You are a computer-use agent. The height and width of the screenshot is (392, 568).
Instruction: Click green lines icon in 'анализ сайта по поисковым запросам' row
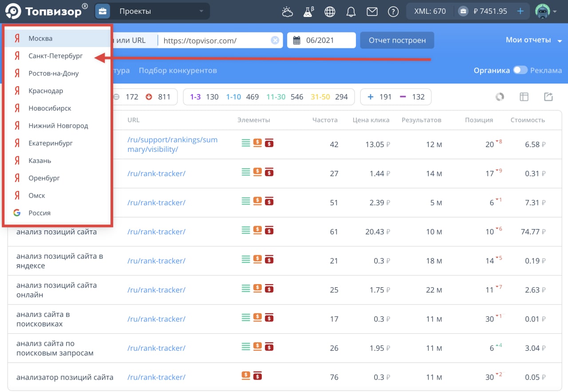coord(246,346)
